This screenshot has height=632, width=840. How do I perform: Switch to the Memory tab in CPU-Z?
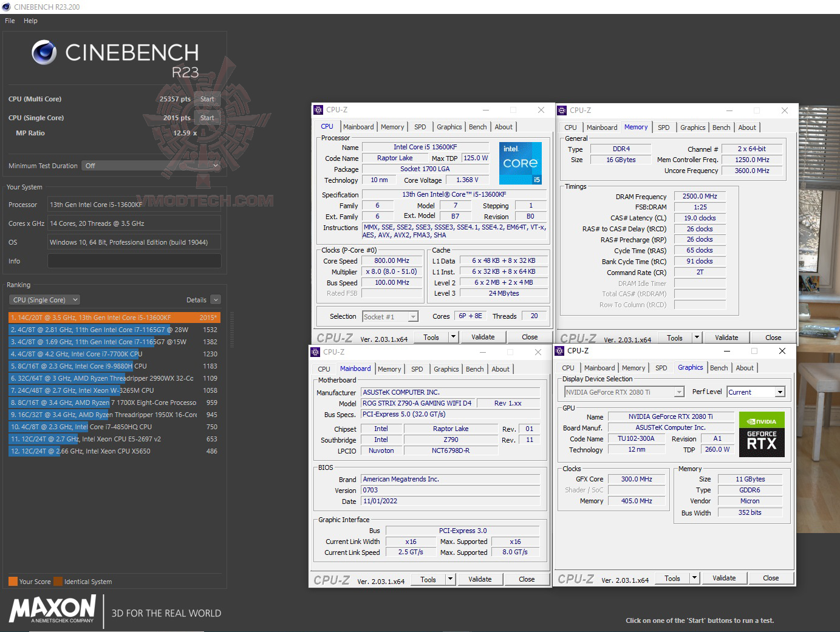click(x=392, y=126)
